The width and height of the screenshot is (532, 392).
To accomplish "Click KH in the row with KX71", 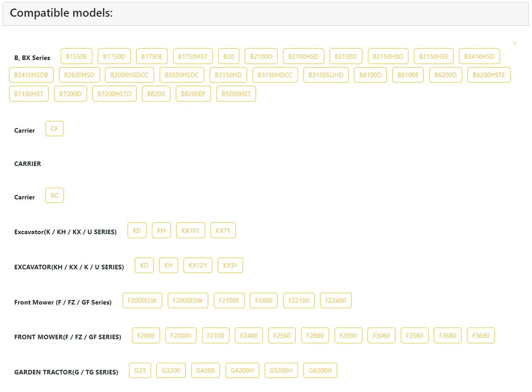I will [161, 231].
